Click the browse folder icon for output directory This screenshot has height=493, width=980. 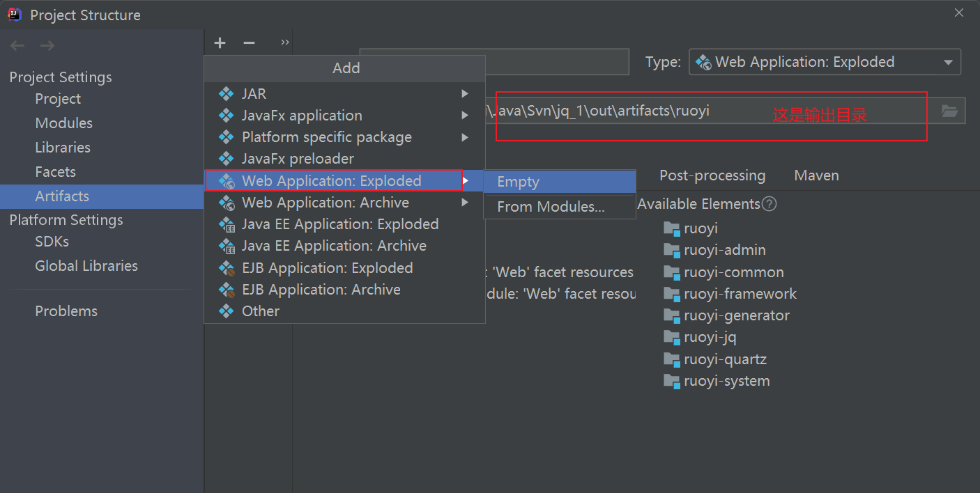tap(949, 111)
